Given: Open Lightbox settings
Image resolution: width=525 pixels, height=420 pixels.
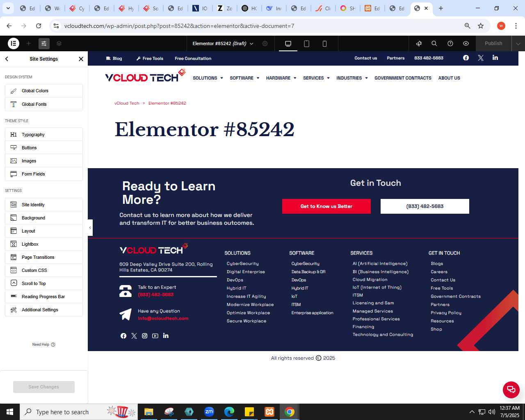Looking at the screenshot, I should (44, 244).
